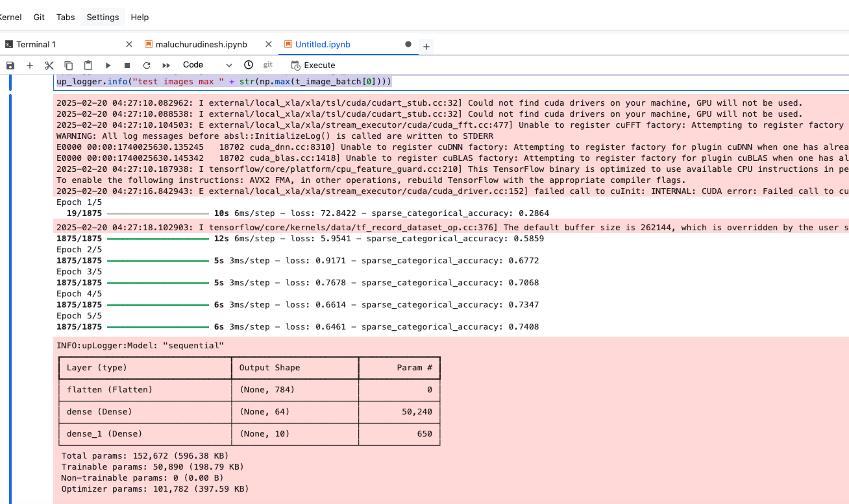Paste cell from clipboard

point(88,65)
